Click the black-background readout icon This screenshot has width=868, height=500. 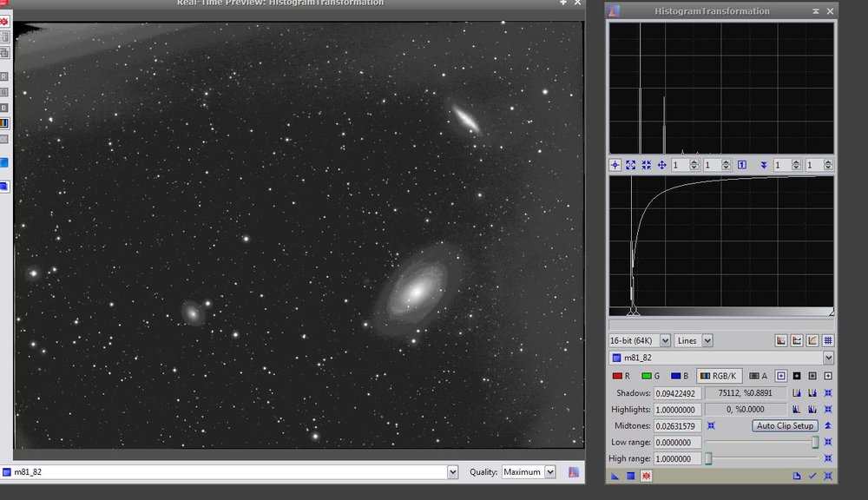coord(797,376)
